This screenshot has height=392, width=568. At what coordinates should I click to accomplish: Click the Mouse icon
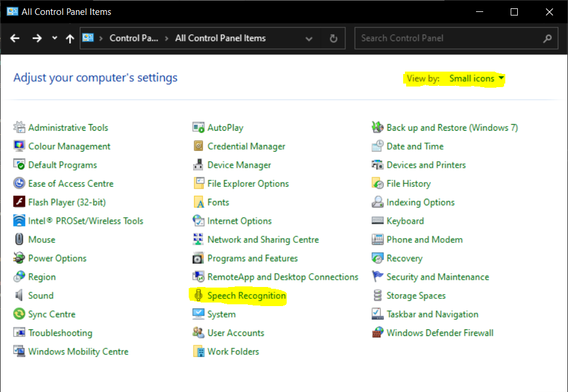19,239
